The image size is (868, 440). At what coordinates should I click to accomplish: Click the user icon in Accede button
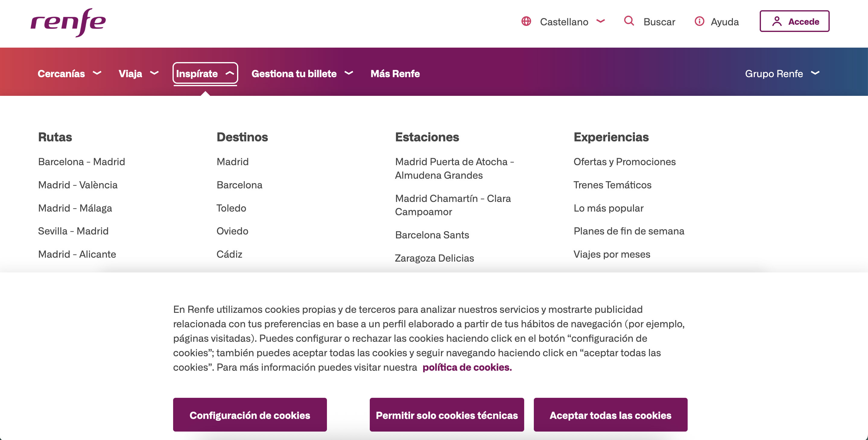777,21
